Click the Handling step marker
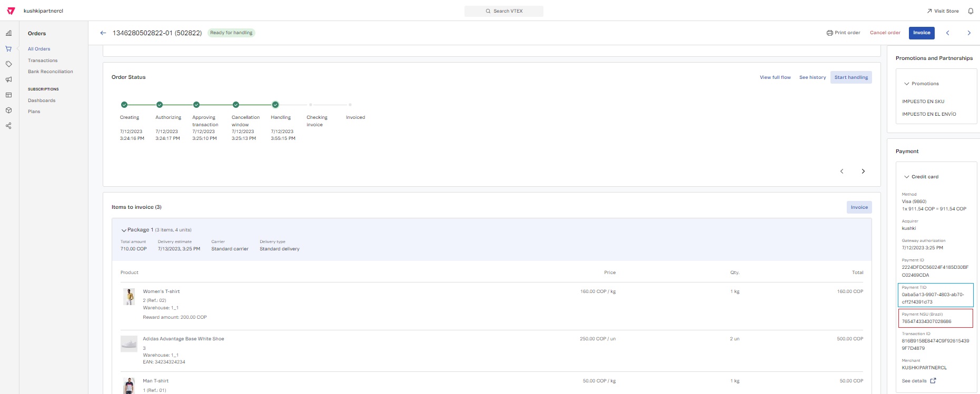This screenshot has height=394, width=980. [x=275, y=105]
